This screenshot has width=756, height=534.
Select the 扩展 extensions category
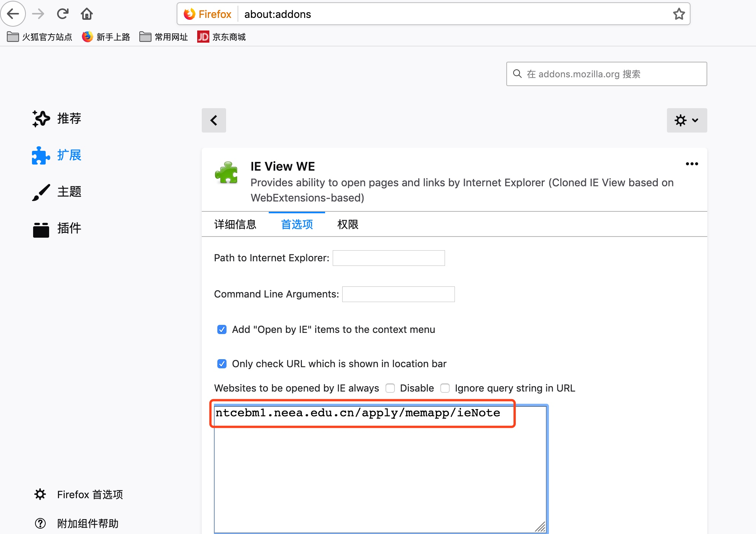click(x=57, y=155)
